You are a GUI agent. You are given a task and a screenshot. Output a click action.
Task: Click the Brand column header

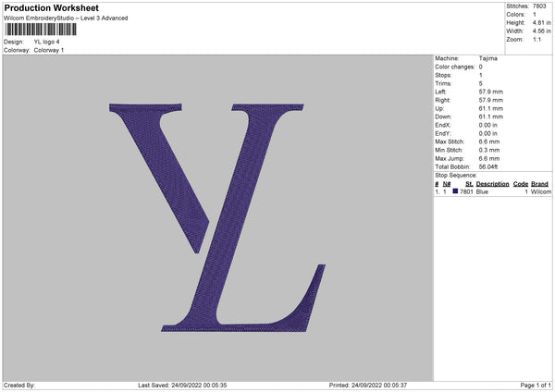(539, 184)
